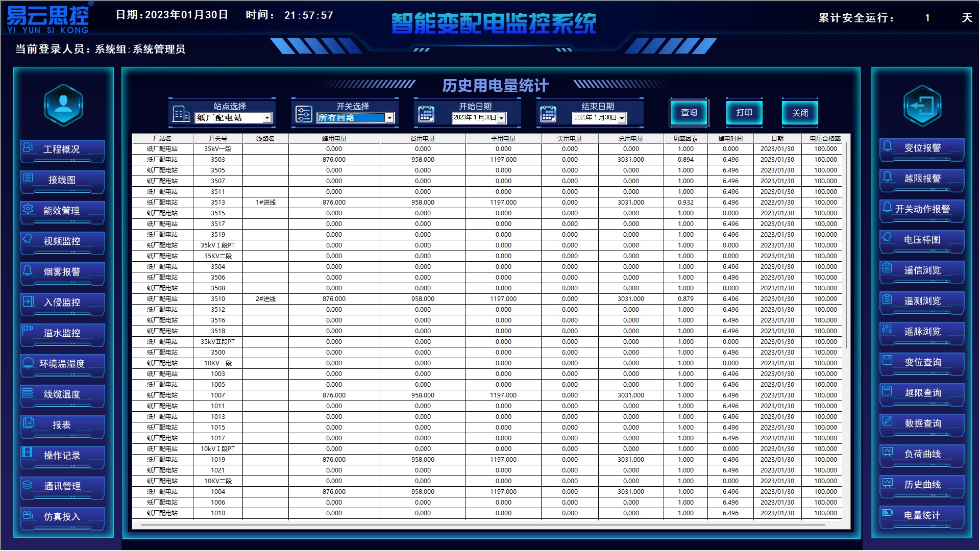Open the 电压棒图 voltage bar chart
980x551 pixels.
tap(921, 240)
